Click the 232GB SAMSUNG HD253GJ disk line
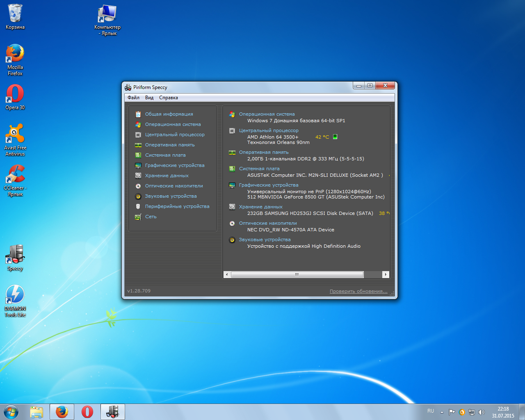This screenshot has height=420, width=525. pyautogui.click(x=310, y=213)
